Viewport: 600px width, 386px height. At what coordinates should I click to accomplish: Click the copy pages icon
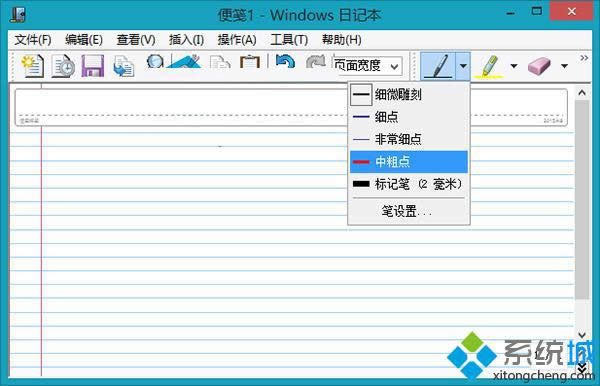click(220, 62)
